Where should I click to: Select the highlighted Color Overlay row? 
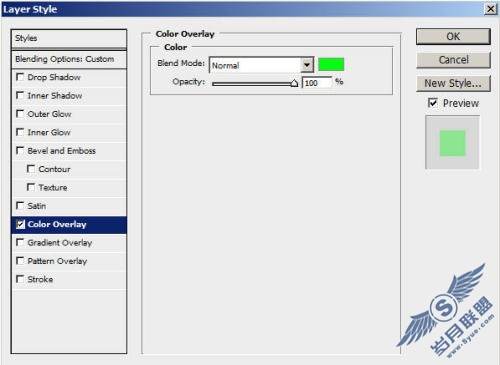[69, 225]
